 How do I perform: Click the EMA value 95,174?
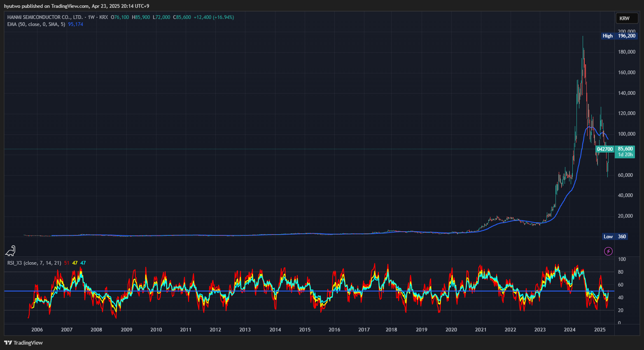[76, 24]
